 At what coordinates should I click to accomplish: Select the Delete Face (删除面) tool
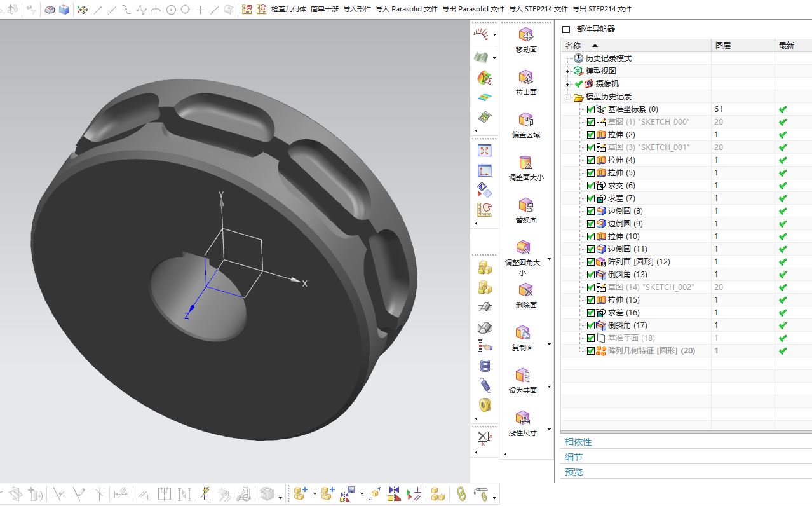(x=525, y=296)
